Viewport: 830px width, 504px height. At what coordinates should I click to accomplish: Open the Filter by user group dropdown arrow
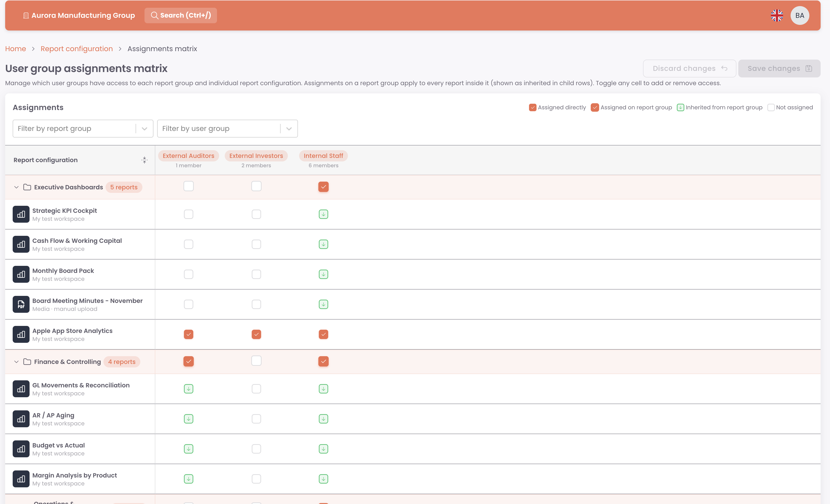289,129
